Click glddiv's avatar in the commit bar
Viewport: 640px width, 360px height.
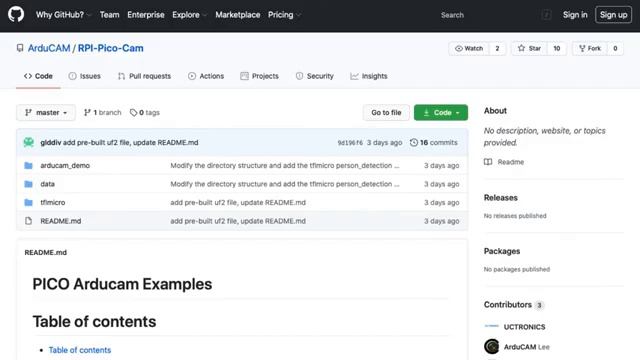click(29, 142)
